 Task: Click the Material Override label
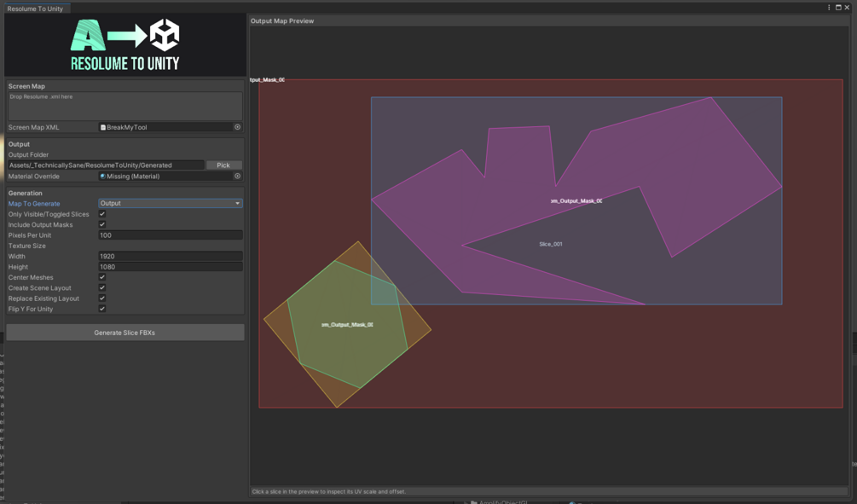click(34, 176)
